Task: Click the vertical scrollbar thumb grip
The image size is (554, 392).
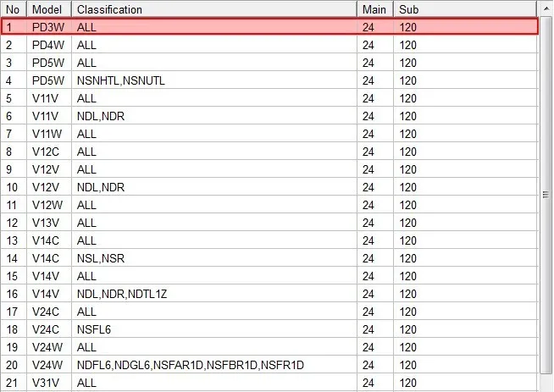Action: click(x=546, y=195)
